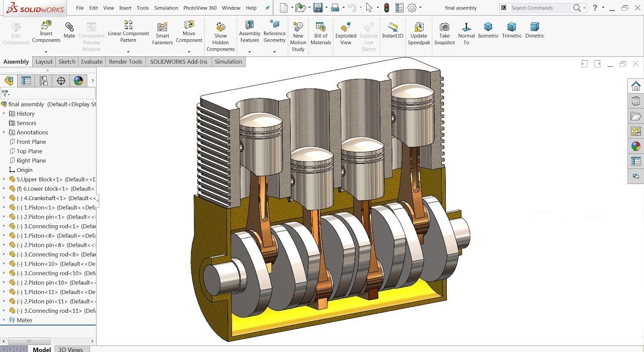Expand the 5.Upper Block<1> tree node
Screen dimensions: 644x352
(4, 180)
